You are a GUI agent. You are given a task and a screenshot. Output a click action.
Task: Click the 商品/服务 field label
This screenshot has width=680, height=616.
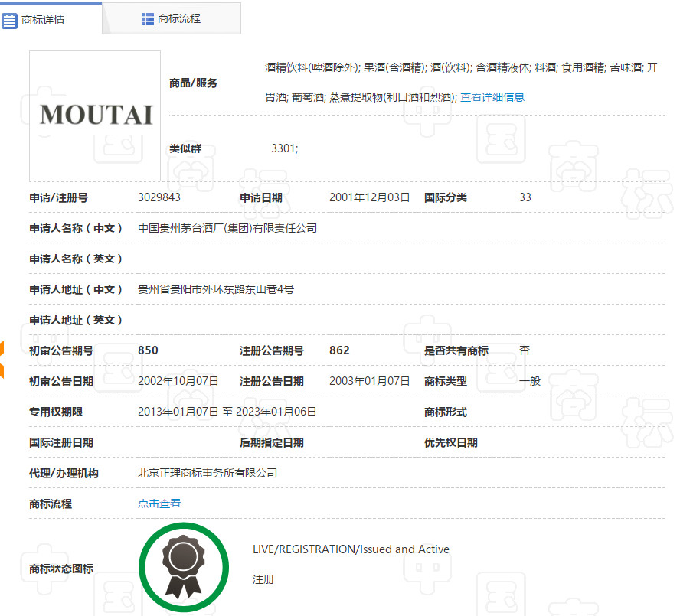click(194, 83)
